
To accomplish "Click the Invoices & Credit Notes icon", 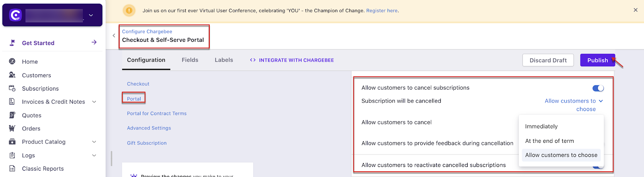I will 12,101.
